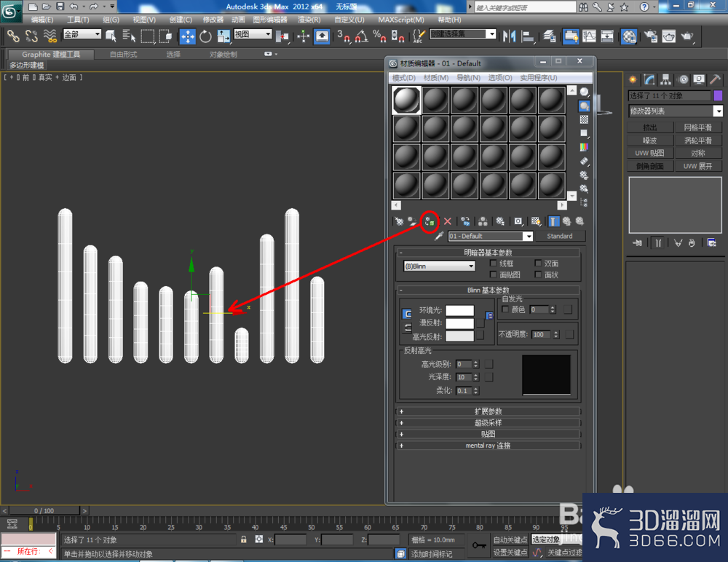Screen dimensions: 728x562
Task: Click the Mirror tool icon
Action: tap(510, 36)
